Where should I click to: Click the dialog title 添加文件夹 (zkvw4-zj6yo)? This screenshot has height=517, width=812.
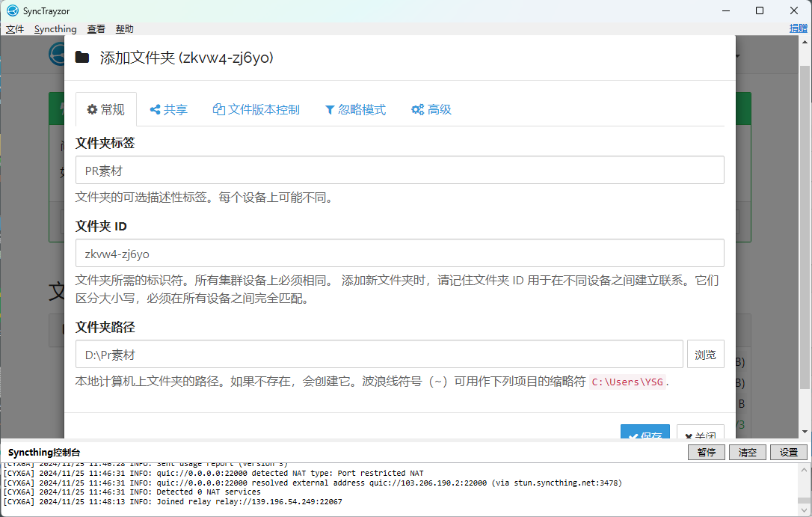click(x=186, y=58)
